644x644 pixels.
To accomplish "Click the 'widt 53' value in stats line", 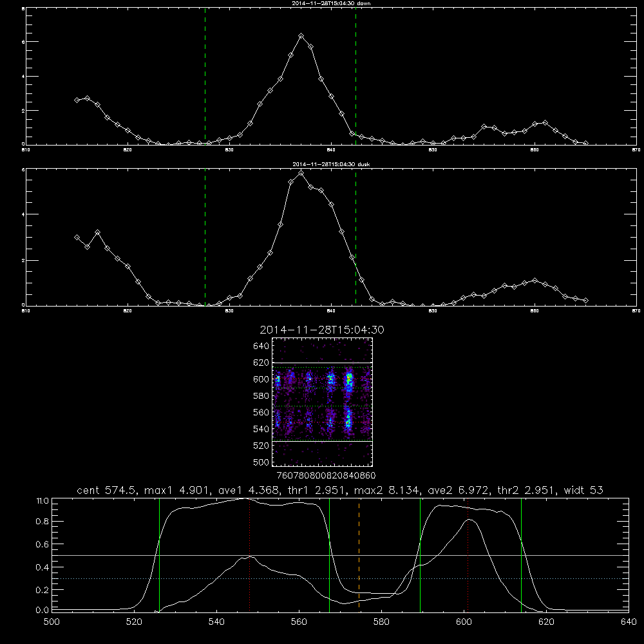I will [x=583, y=490].
